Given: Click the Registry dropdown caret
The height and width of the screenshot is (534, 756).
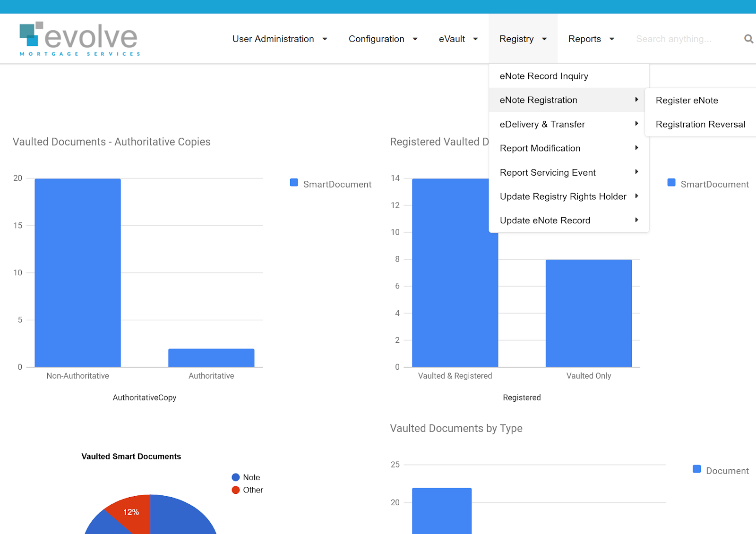Looking at the screenshot, I should [x=544, y=39].
